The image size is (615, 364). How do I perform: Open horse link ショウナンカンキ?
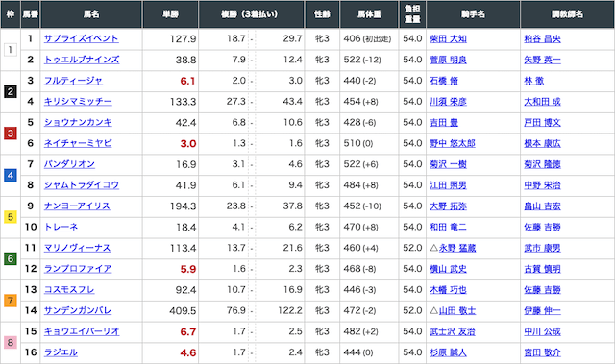click(78, 122)
